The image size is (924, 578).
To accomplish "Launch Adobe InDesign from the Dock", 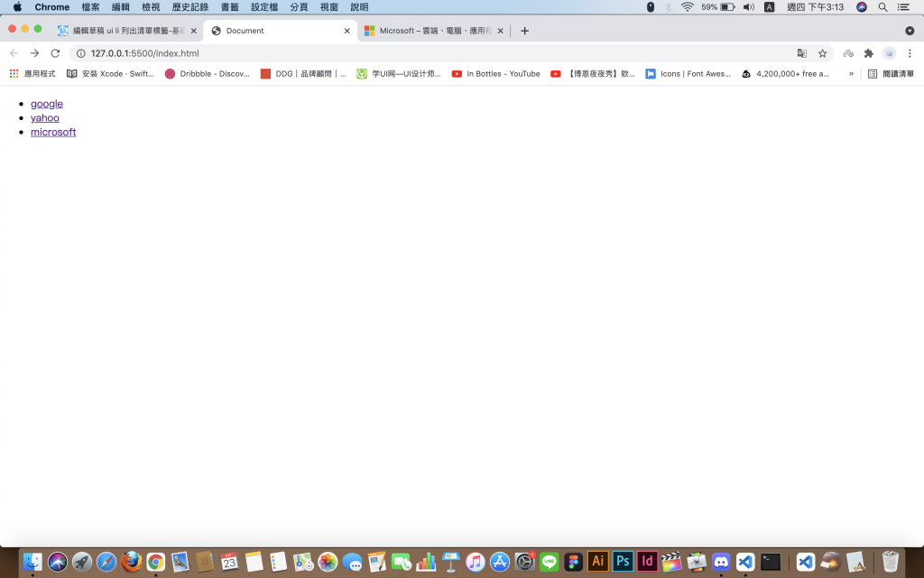I will [647, 561].
